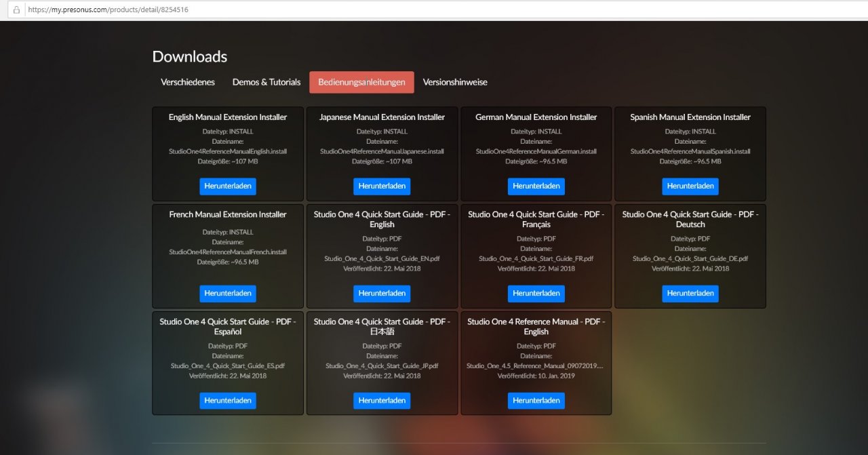Screen dimensions: 868x455
Task: Download Studio One 4 Reference Manual PDF
Action: click(536, 400)
